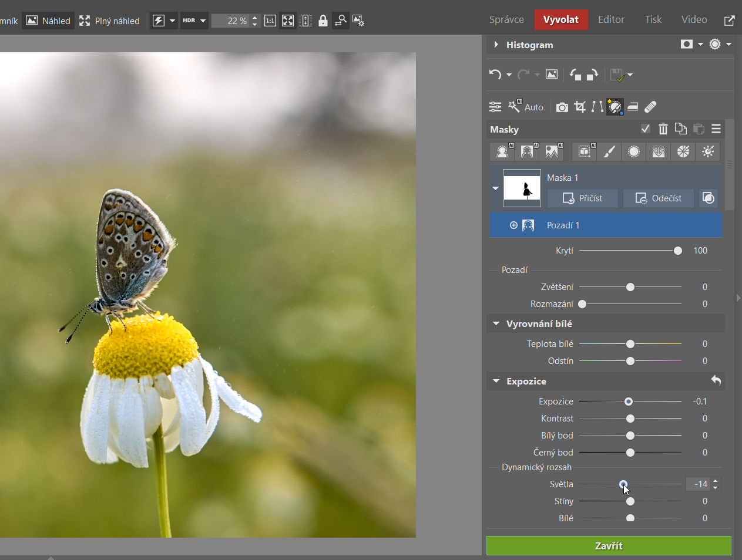The height and width of the screenshot is (560, 742).
Task: Click the Přičíst button
Action: click(x=582, y=198)
